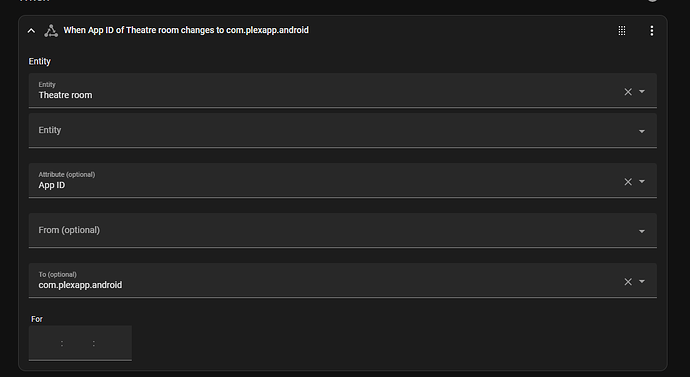Click the com.plexapp.android To field

(x=342, y=280)
